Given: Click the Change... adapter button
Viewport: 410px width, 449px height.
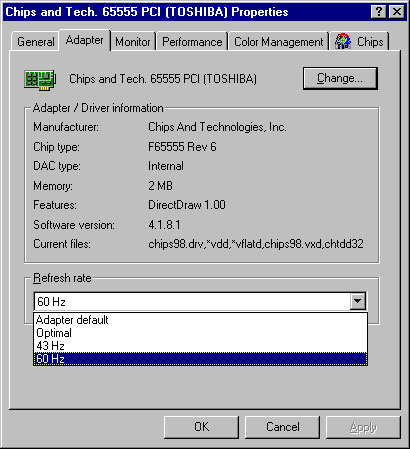Looking at the screenshot, I should click(x=340, y=78).
